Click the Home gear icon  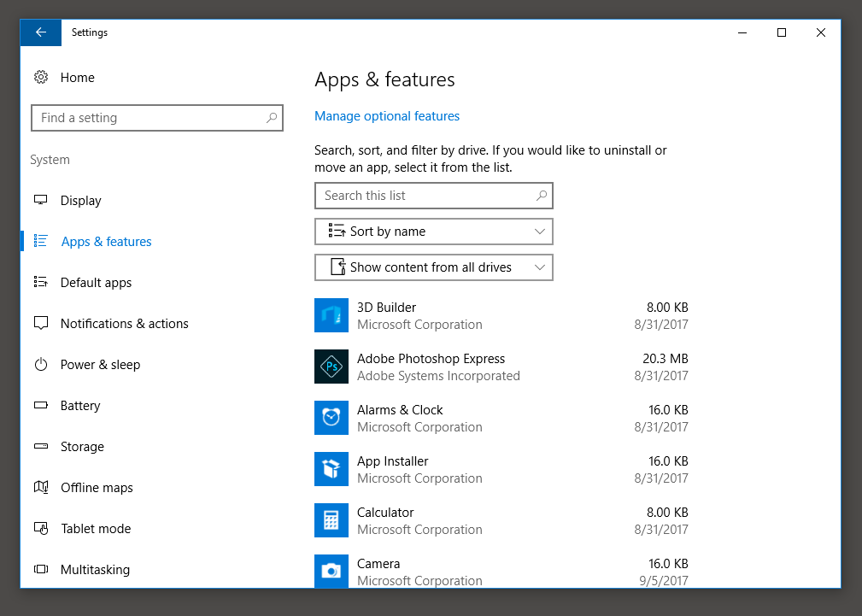click(41, 77)
